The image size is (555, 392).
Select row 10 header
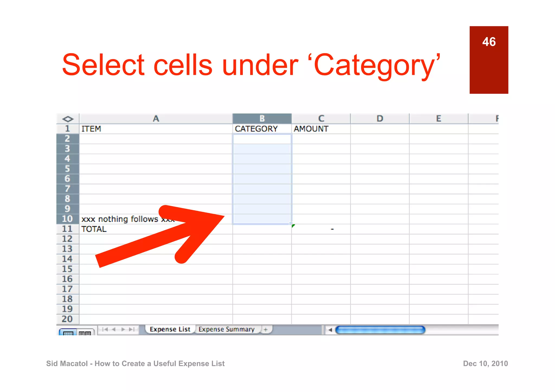(67, 219)
